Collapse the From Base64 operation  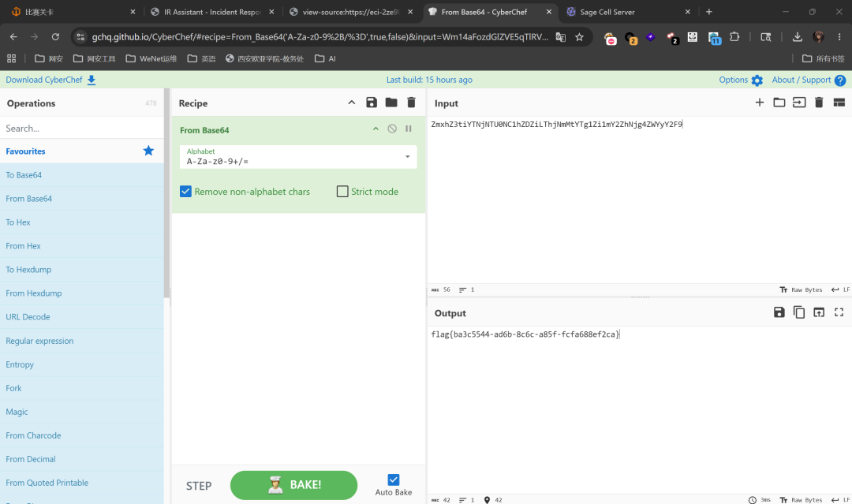[x=376, y=129]
